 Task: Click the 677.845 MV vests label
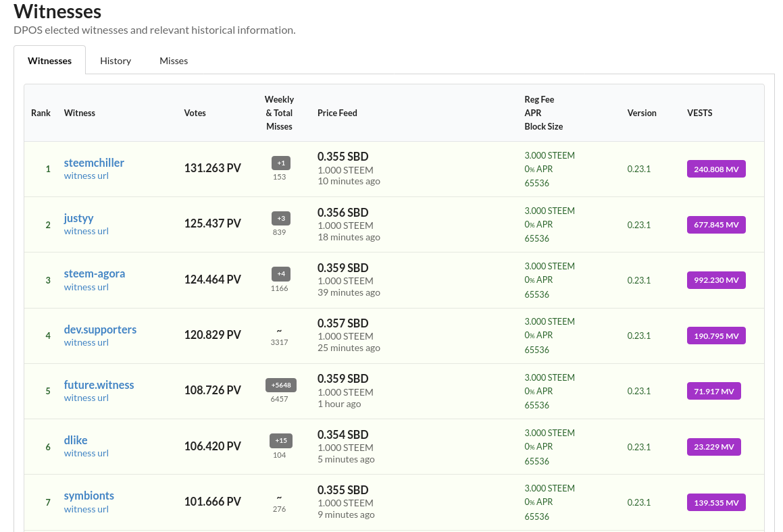[716, 225]
